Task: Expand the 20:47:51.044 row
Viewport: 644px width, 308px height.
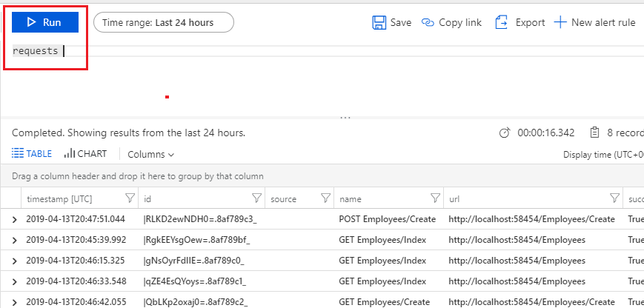Action: (14, 219)
